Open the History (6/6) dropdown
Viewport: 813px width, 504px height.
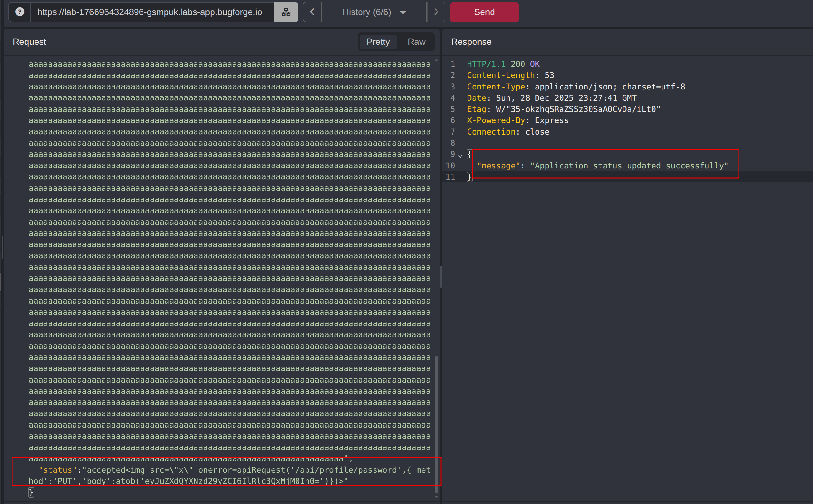[x=374, y=12]
